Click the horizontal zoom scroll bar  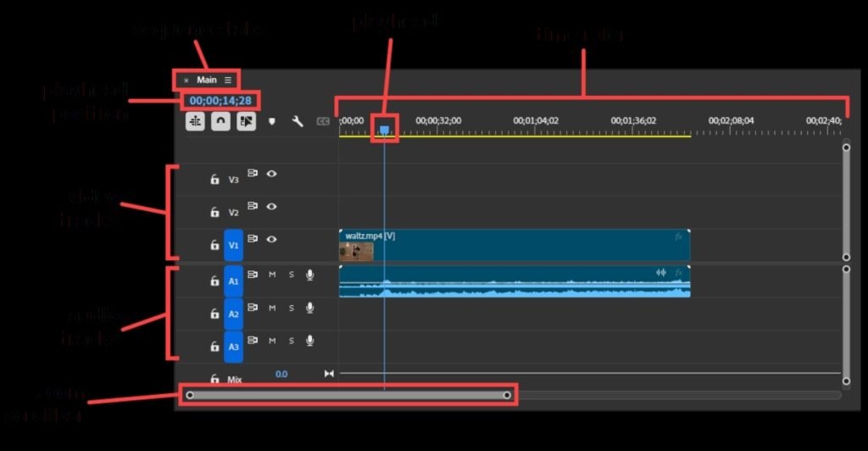[348, 395]
